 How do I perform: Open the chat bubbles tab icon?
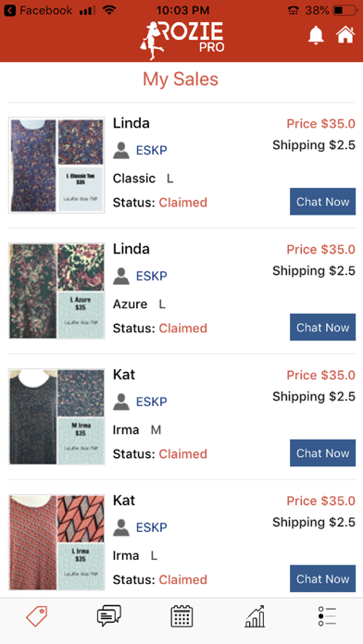109,616
